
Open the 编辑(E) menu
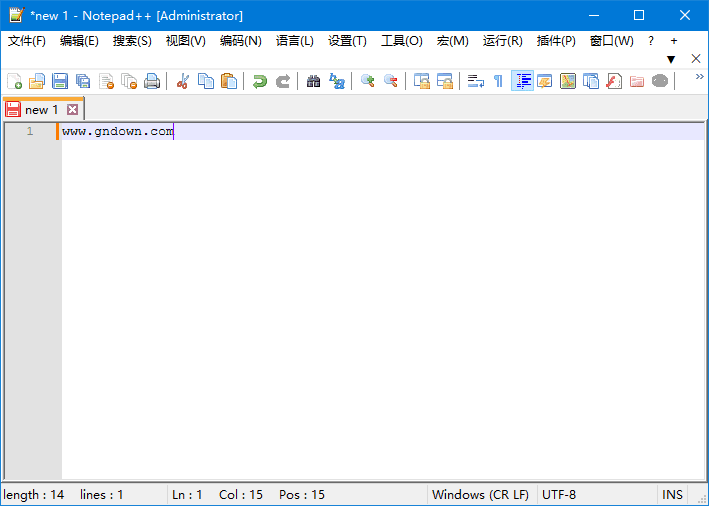coord(79,41)
